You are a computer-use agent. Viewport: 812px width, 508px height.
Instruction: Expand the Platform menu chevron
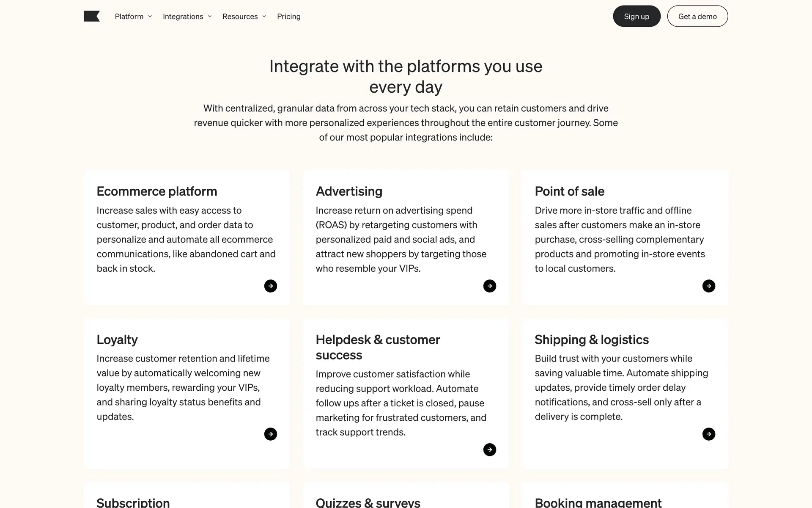point(150,17)
